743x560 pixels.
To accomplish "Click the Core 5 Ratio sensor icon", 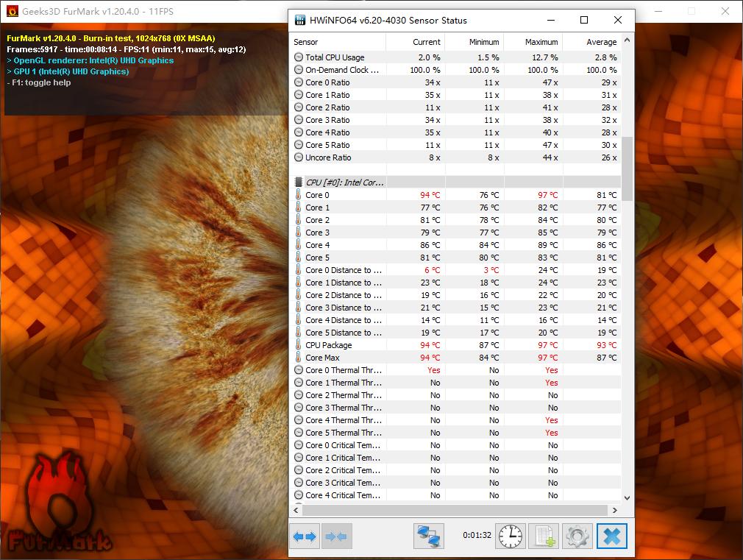I will [x=299, y=145].
